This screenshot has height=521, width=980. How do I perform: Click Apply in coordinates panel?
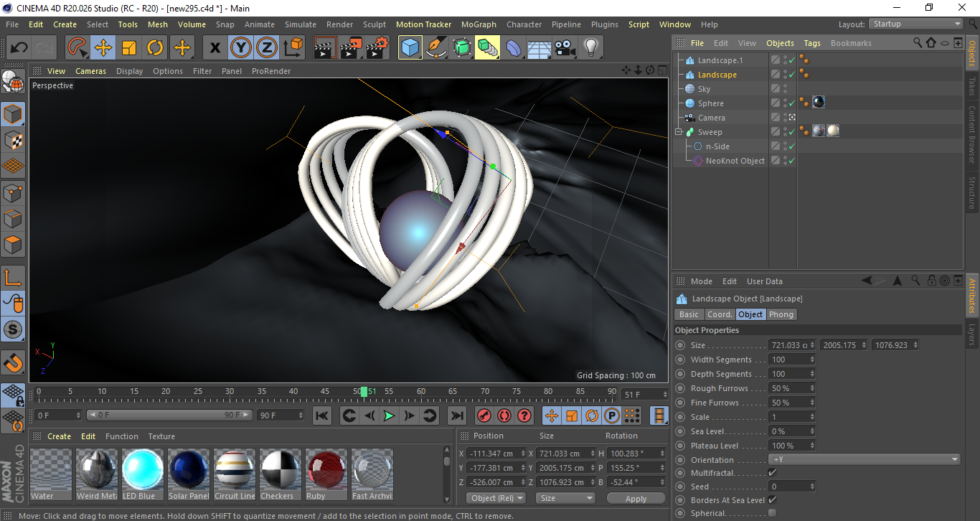coord(636,498)
